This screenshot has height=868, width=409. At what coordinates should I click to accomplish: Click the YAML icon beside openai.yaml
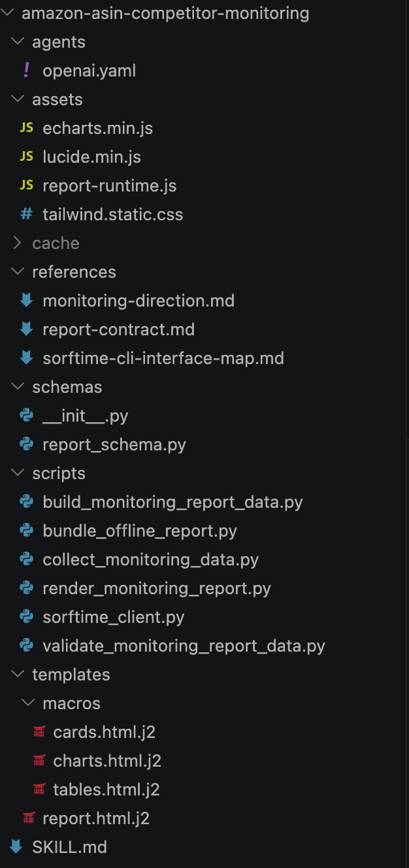coord(26,71)
